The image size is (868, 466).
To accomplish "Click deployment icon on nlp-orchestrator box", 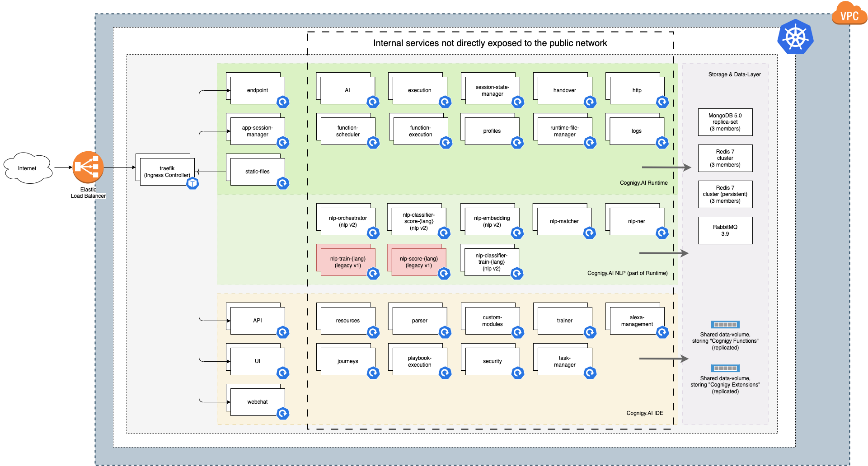I will 373,233.
